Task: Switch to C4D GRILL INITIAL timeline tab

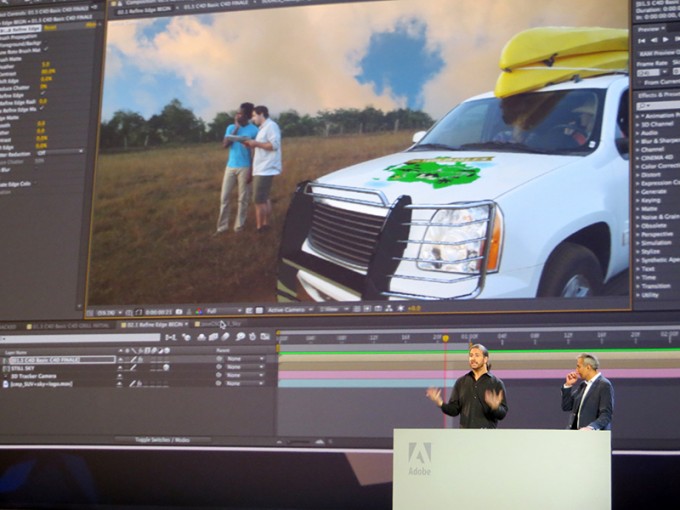Action: pos(68,326)
